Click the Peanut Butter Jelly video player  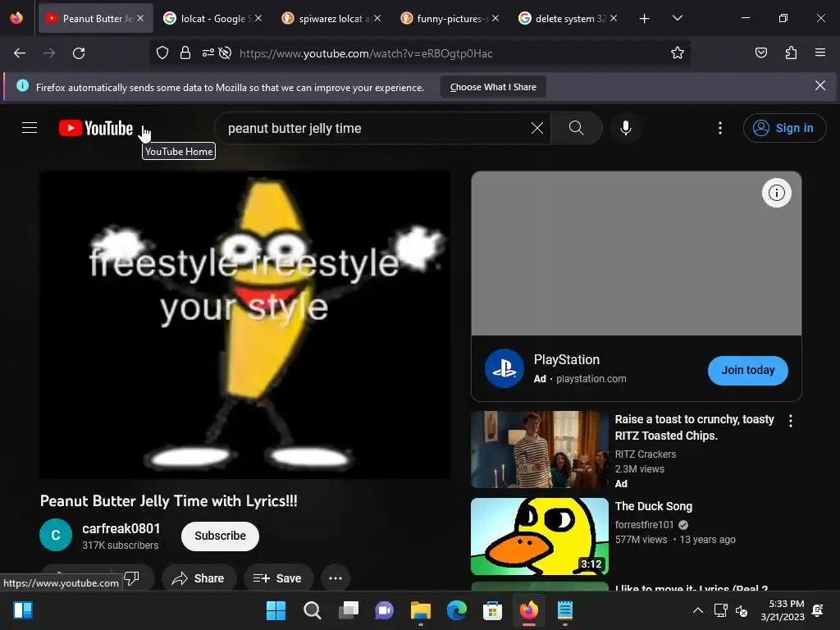click(x=244, y=325)
